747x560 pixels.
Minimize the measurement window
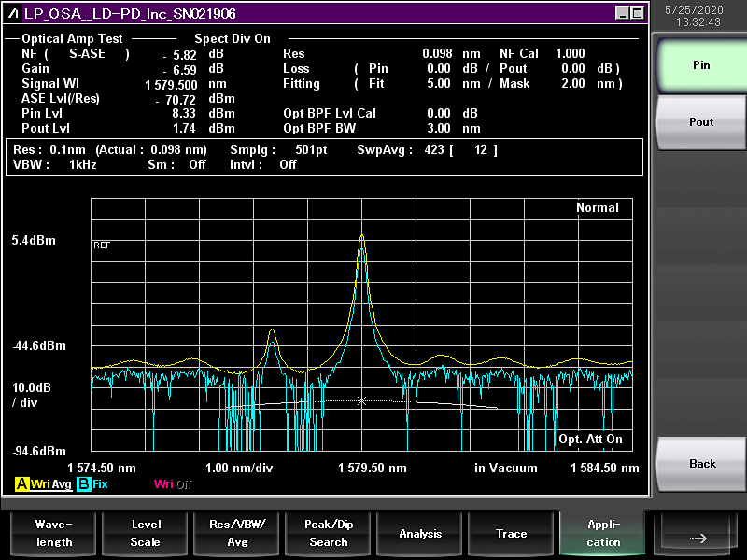622,13
